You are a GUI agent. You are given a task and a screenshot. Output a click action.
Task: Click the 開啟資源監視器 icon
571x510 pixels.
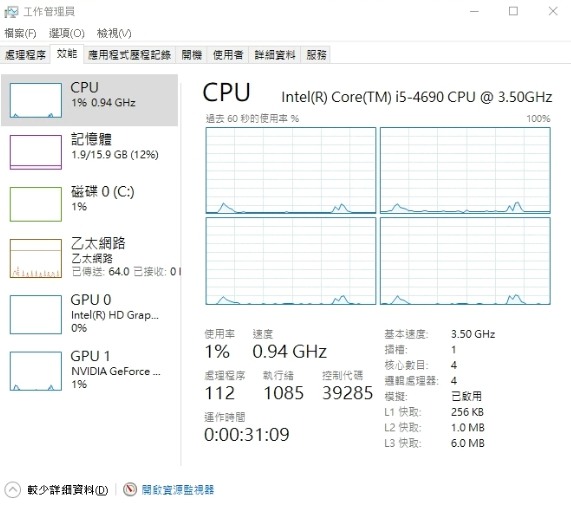(130, 489)
